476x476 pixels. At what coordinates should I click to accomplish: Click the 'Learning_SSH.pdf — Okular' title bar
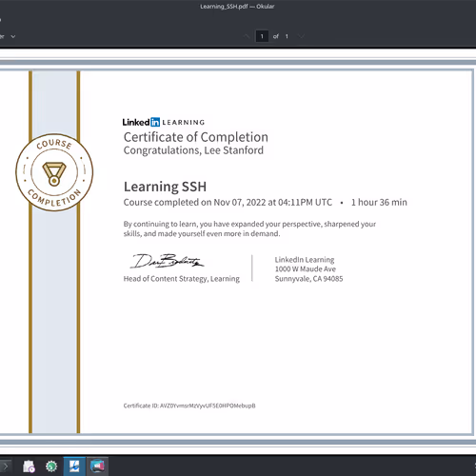tap(237, 7)
